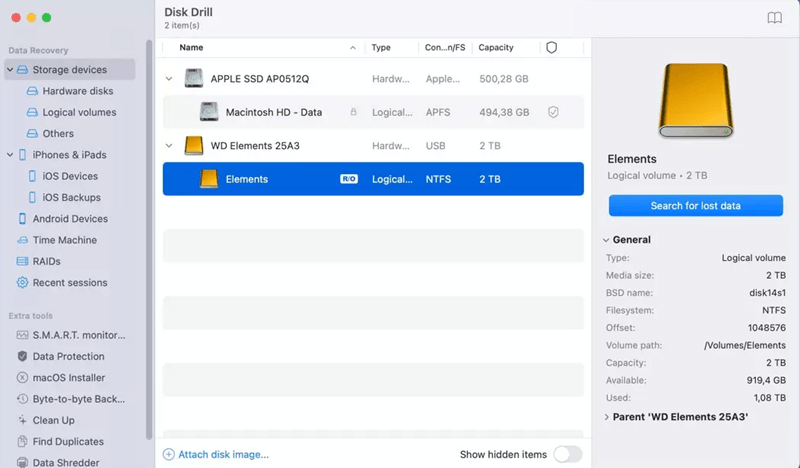Click Search for lost data button
Viewport: 800px width, 468px height.
click(695, 206)
